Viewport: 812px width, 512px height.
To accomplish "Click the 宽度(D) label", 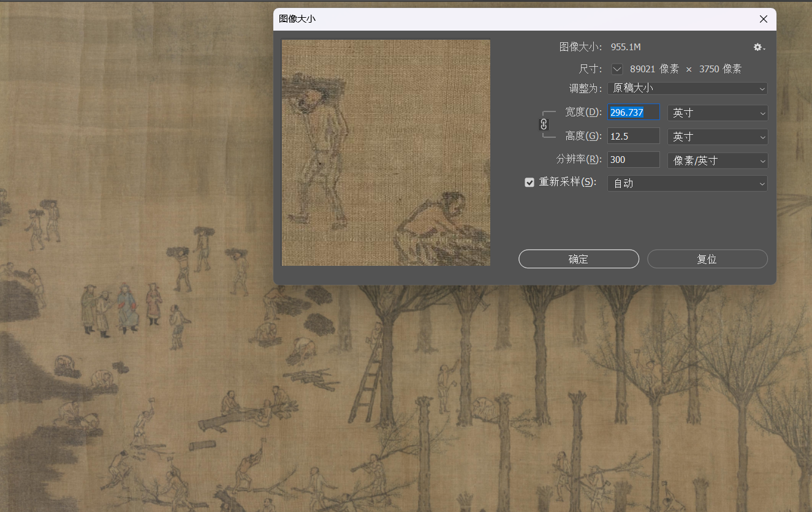I will point(583,112).
